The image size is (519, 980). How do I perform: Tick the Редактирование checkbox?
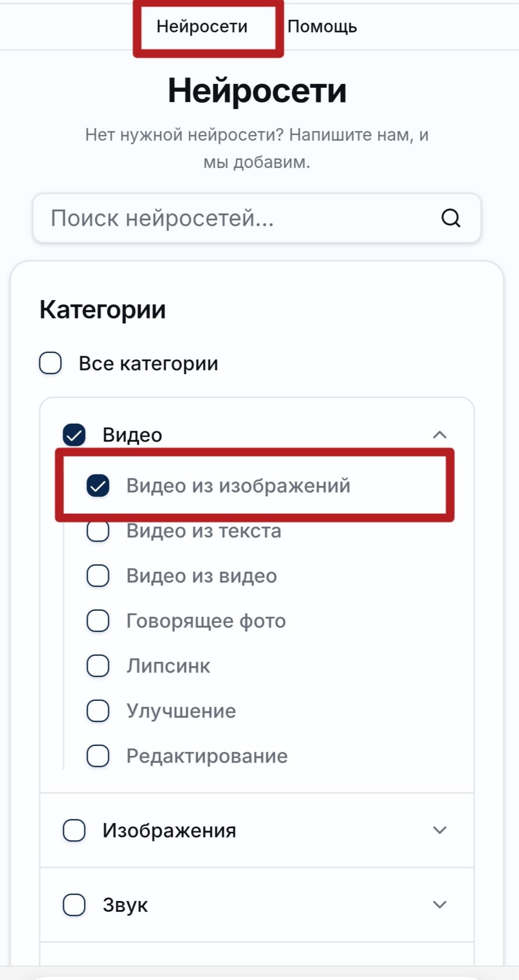click(x=98, y=756)
